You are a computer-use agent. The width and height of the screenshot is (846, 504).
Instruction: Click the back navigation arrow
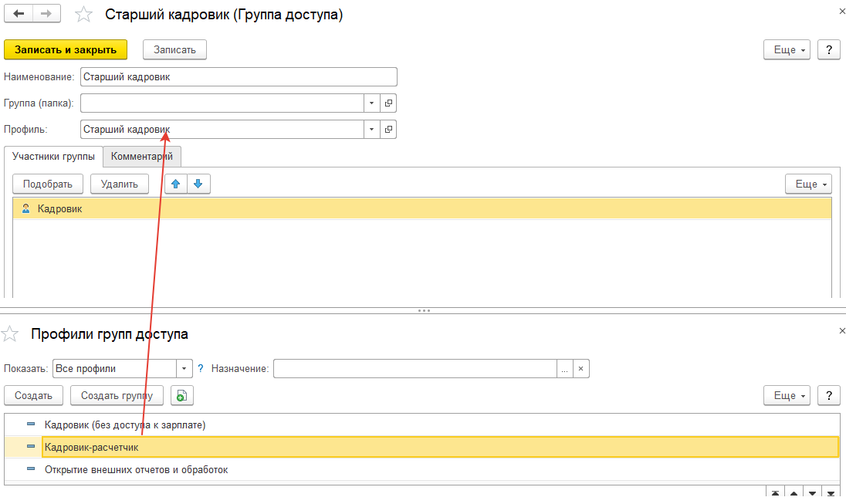(x=19, y=15)
